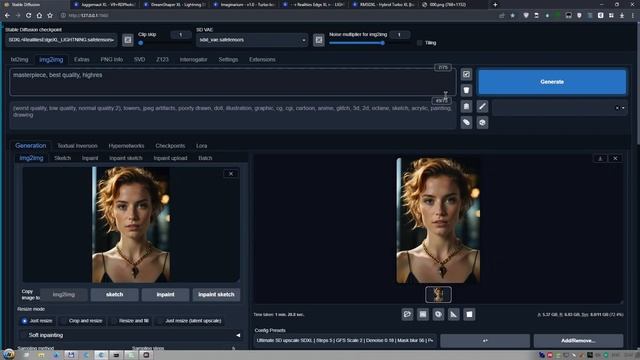Open the edit styles pencil icon

tap(482, 107)
